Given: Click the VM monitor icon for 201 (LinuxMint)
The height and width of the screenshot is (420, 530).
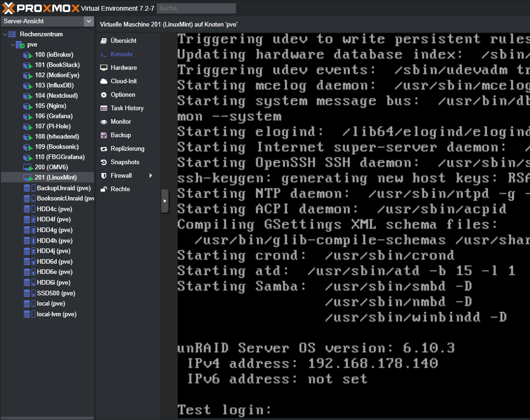Looking at the screenshot, I should tap(28, 177).
